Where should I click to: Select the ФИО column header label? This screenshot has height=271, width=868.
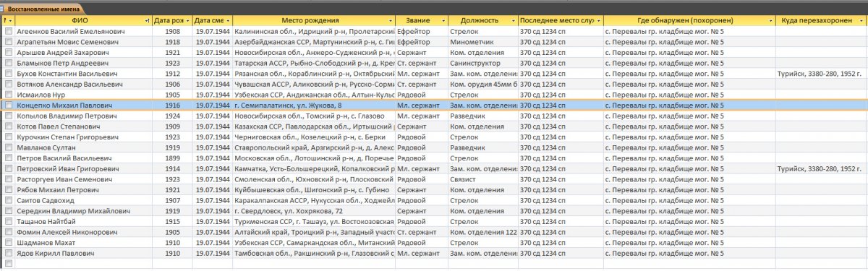coord(80,21)
